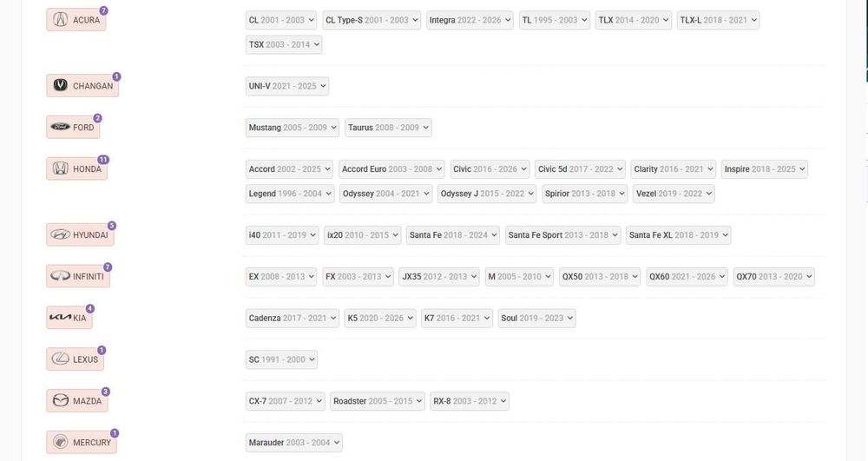Click the HONDA brand name label
The width and height of the screenshot is (868, 461).
pos(88,168)
